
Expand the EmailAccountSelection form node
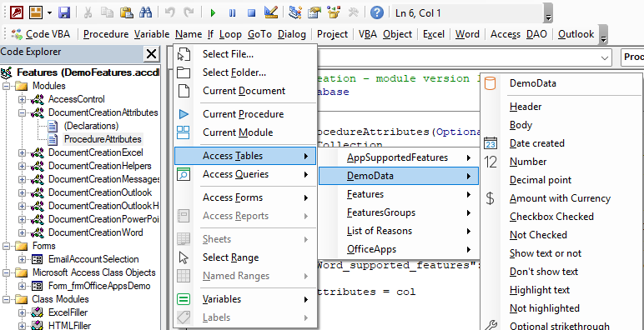coord(22,259)
